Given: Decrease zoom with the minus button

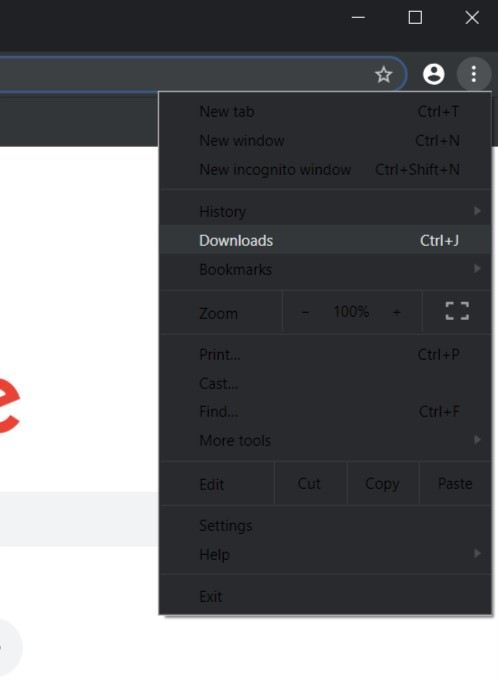Looking at the screenshot, I should (x=305, y=312).
